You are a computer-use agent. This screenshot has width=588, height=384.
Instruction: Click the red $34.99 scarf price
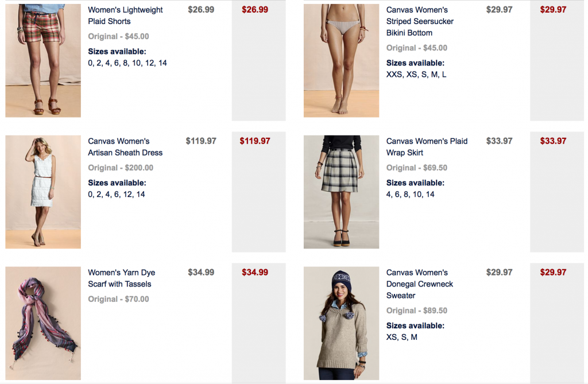point(255,272)
